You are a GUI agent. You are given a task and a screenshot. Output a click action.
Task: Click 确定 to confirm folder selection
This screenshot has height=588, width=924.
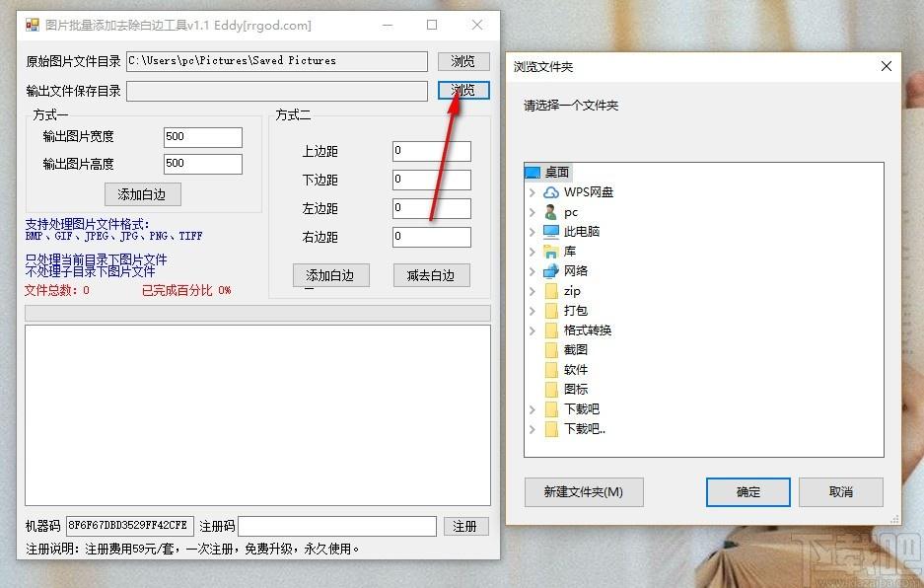[x=747, y=492]
